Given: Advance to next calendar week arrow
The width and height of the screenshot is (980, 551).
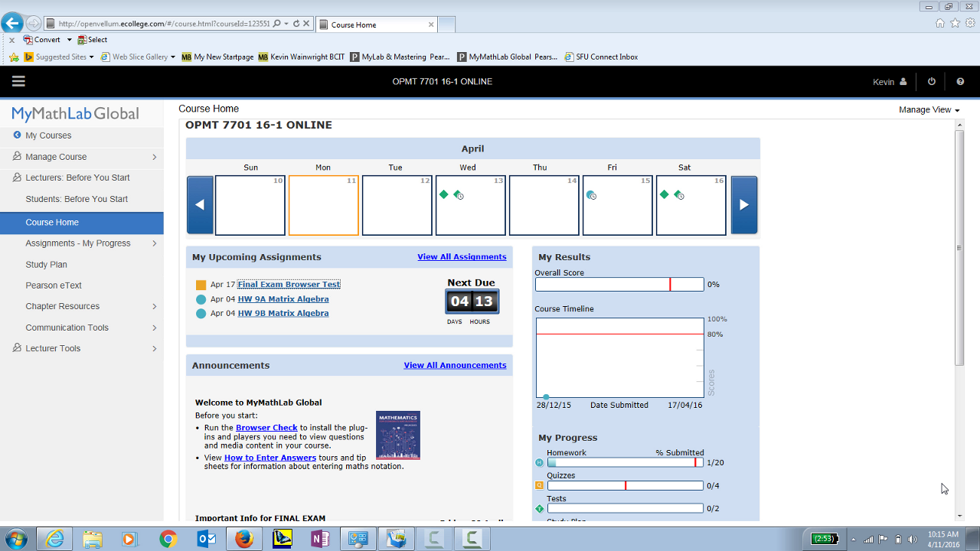Looking at the screenshot, I should [743, 205].
